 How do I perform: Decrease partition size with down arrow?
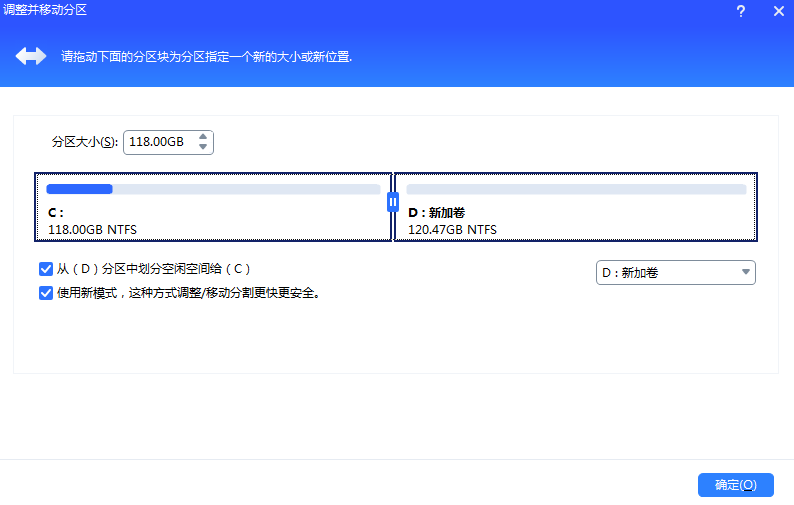203,147
